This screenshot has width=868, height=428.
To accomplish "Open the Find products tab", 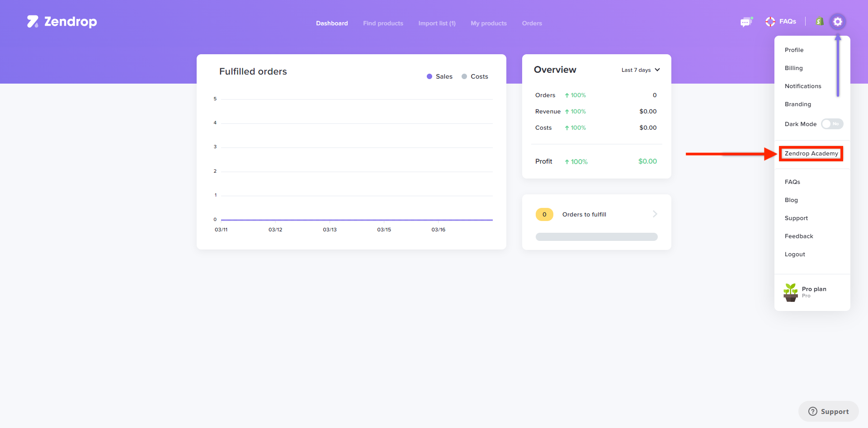I will pos(383,23).
